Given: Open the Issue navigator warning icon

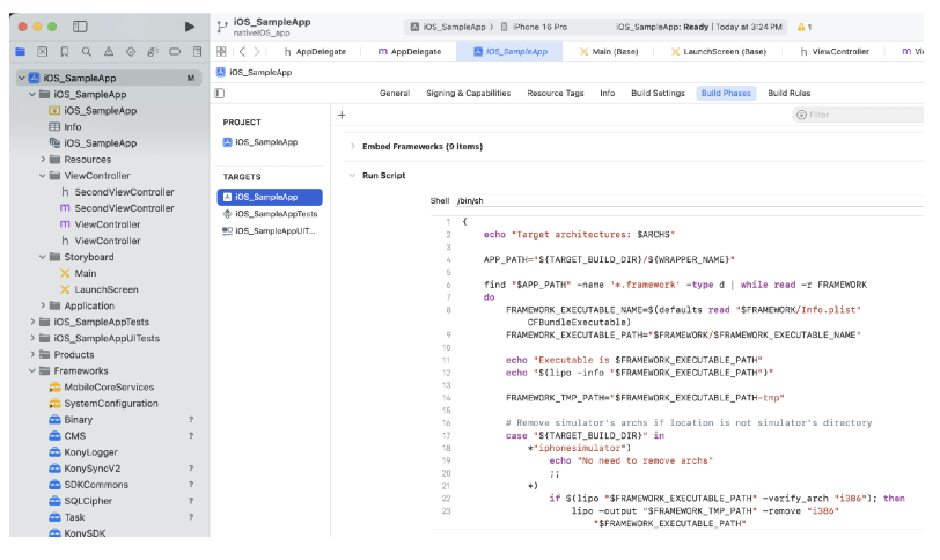Looking at the screenshot, I should (108, 51).
